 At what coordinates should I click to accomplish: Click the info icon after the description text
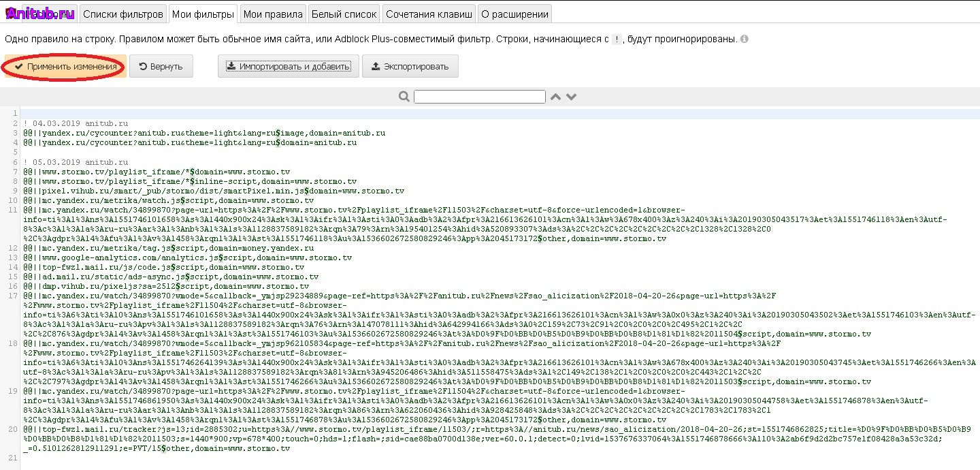(744, 39)
